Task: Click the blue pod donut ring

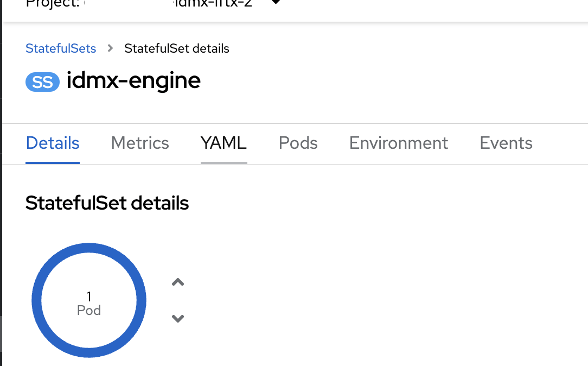Action: [x=89, y=248]
